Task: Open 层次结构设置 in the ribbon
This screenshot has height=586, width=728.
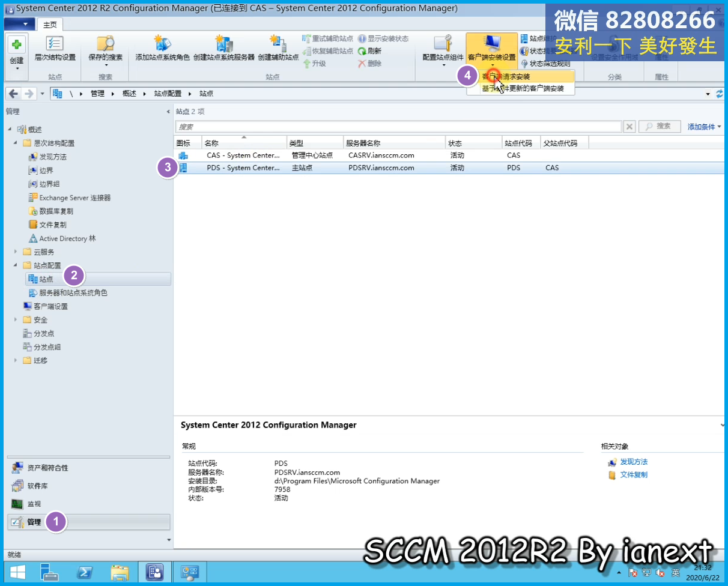Action: click(55, 49)
